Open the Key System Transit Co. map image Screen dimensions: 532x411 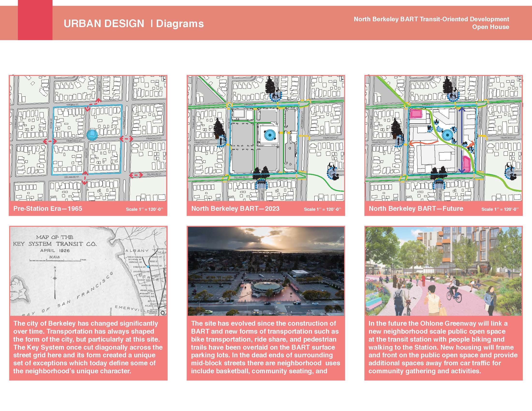(x=88, y=271)
